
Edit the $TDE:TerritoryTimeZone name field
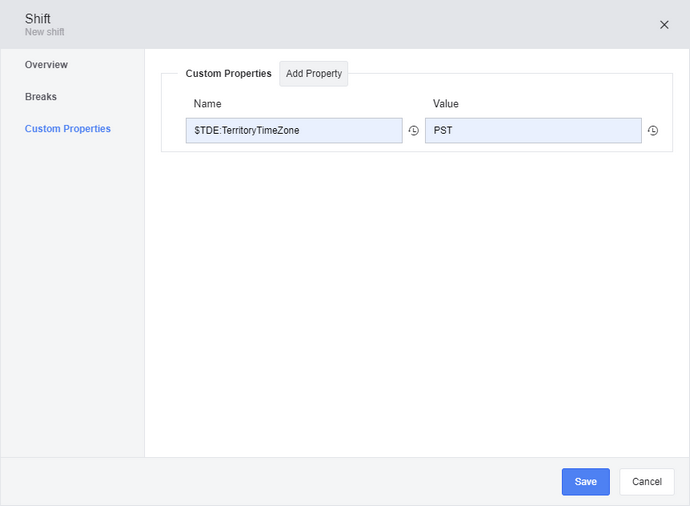point(294,131)
